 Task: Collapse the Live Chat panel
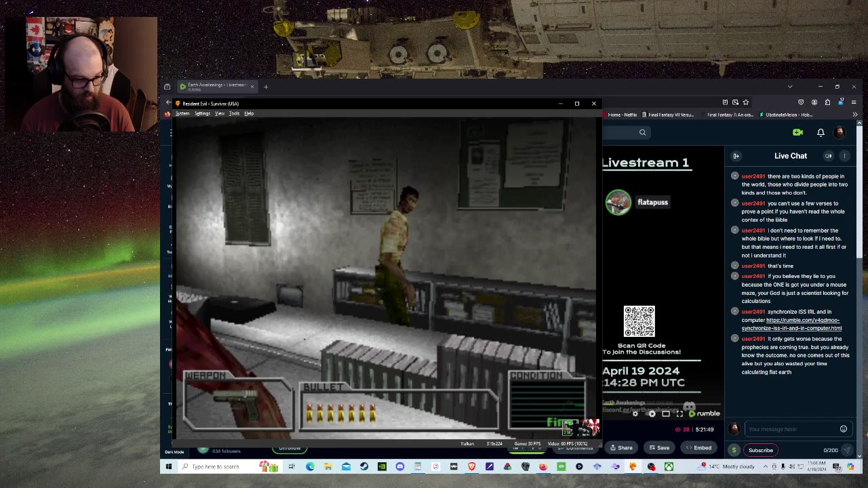[736, 156]
